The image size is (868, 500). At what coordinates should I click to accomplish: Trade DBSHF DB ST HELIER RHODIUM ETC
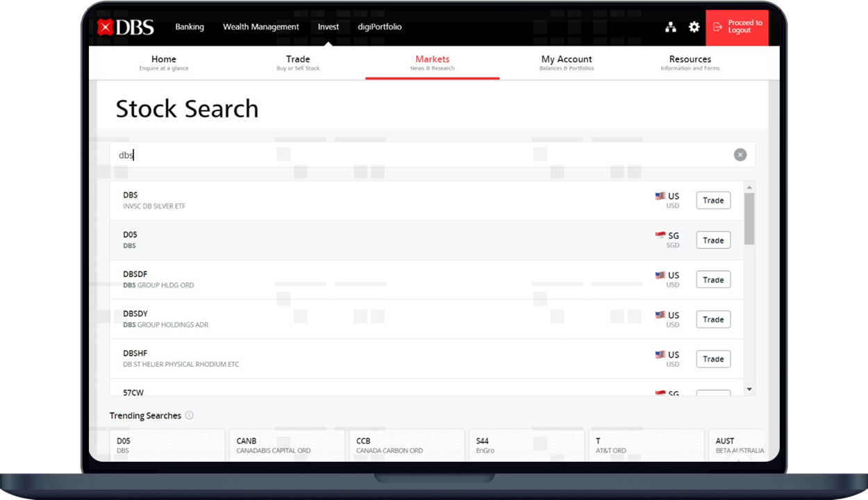(x=713, y=359)
